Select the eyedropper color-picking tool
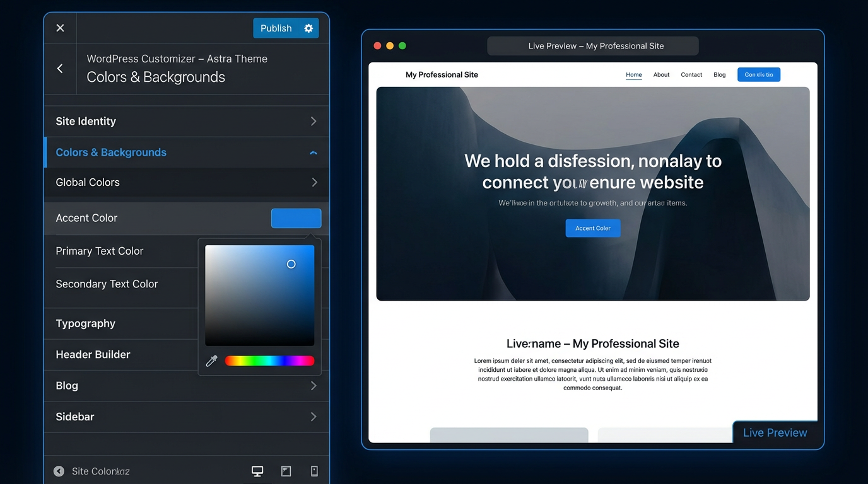This screenshot has height=484, width=868. click(x=211, y=360)
